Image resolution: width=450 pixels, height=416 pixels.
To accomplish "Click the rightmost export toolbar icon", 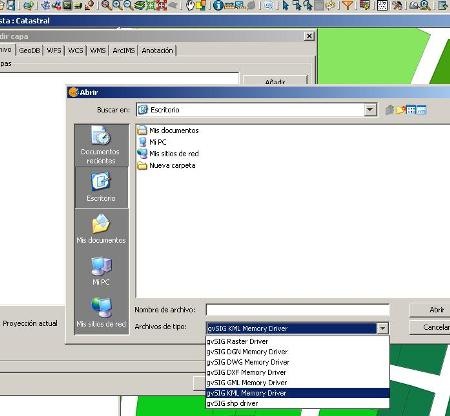I will point(442,5).
